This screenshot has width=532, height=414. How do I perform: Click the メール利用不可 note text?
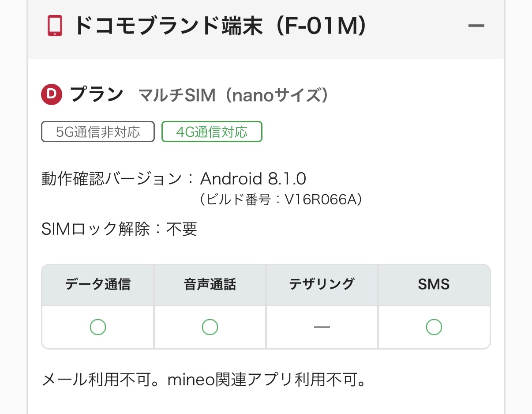[x=204, y=380]
